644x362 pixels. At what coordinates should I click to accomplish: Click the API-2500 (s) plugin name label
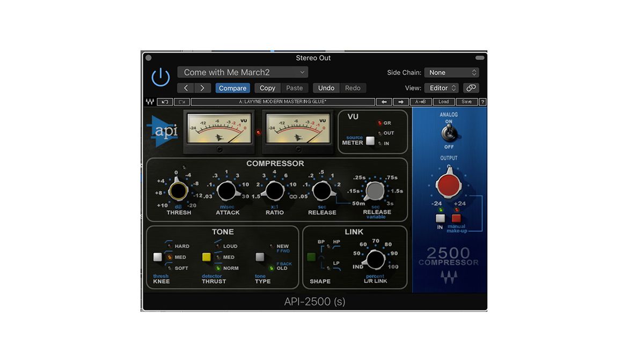tap(314, 301)
